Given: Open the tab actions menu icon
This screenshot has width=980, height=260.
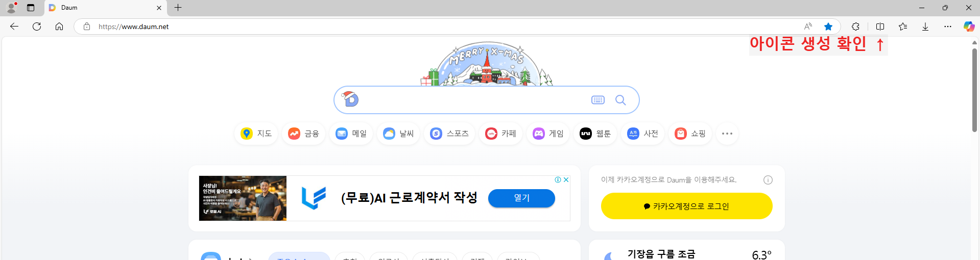Looking at the screenshot, I should tap(31, 8).
